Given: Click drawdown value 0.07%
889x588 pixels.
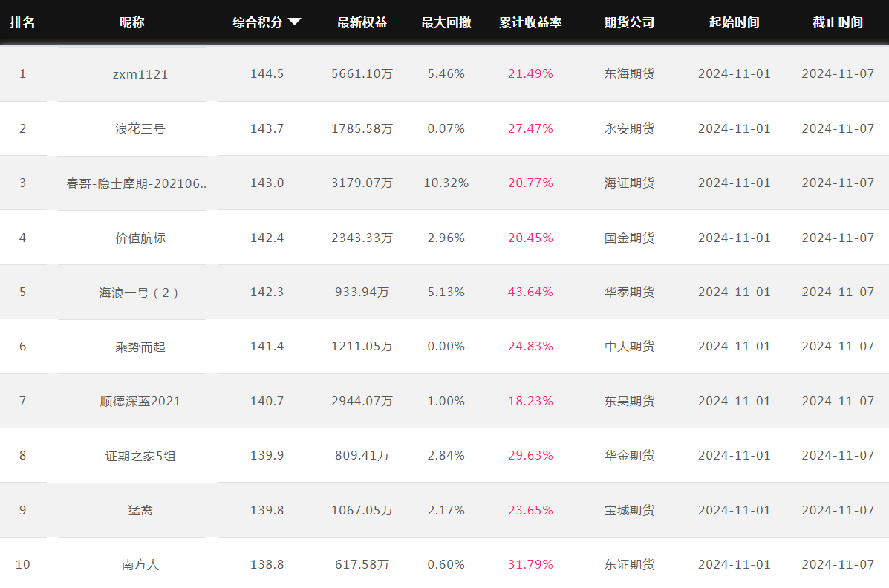Looking at the screenshot, I should point(446,128).
